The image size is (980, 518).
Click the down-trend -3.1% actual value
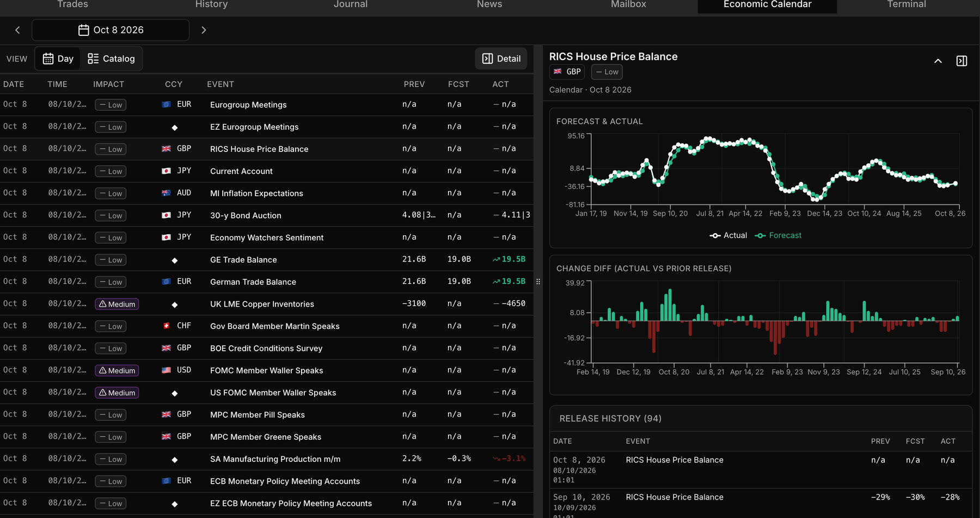509,459
